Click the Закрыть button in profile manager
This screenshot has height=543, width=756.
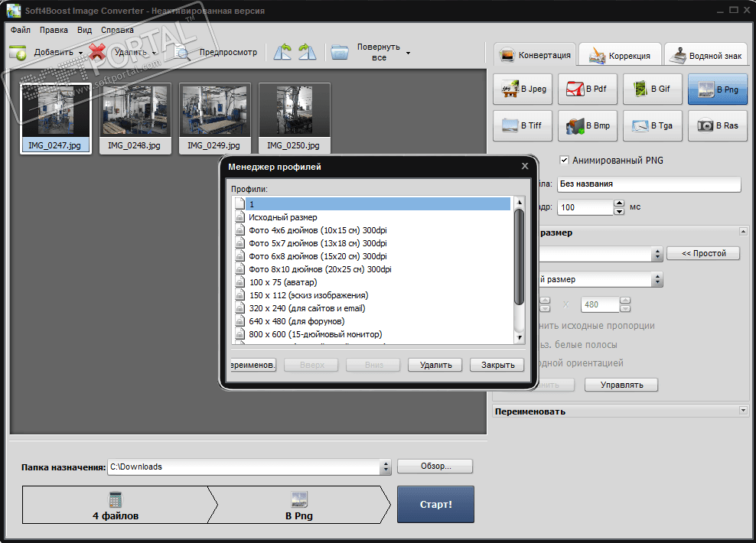[497, 365]
